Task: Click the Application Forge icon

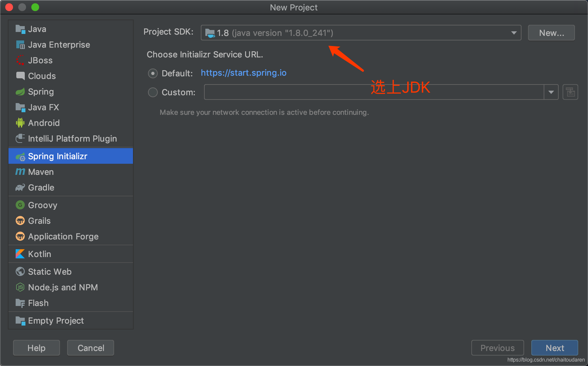Action: point(20,236)
